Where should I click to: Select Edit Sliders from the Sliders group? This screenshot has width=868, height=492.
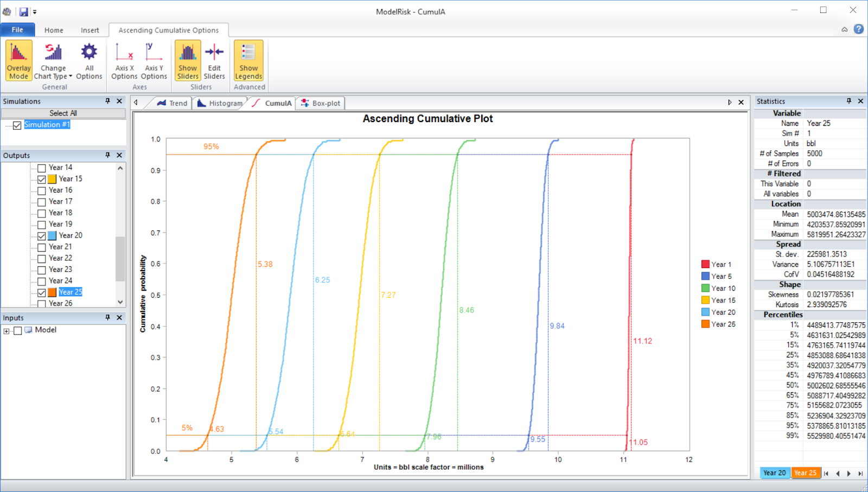coord(214,60)
